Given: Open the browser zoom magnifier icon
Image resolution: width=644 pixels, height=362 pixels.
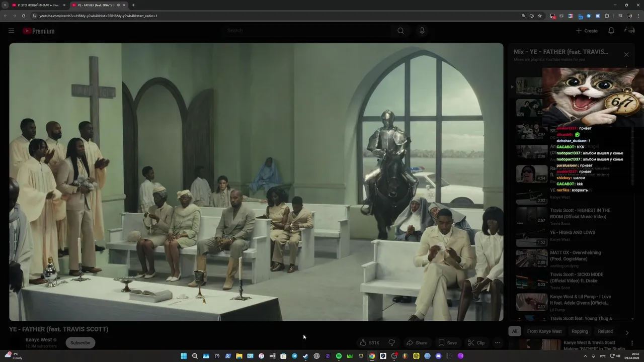Looking at the screenshot, I should [x=523, y=16].
